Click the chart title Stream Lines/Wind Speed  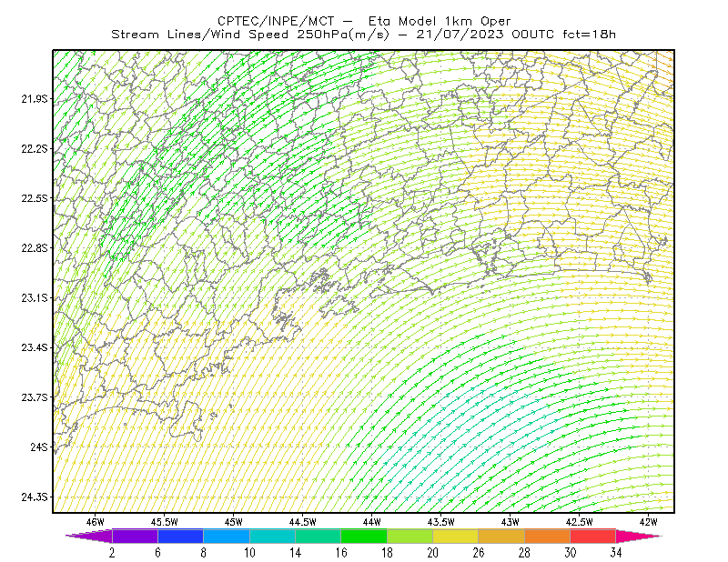click(200, 35)
